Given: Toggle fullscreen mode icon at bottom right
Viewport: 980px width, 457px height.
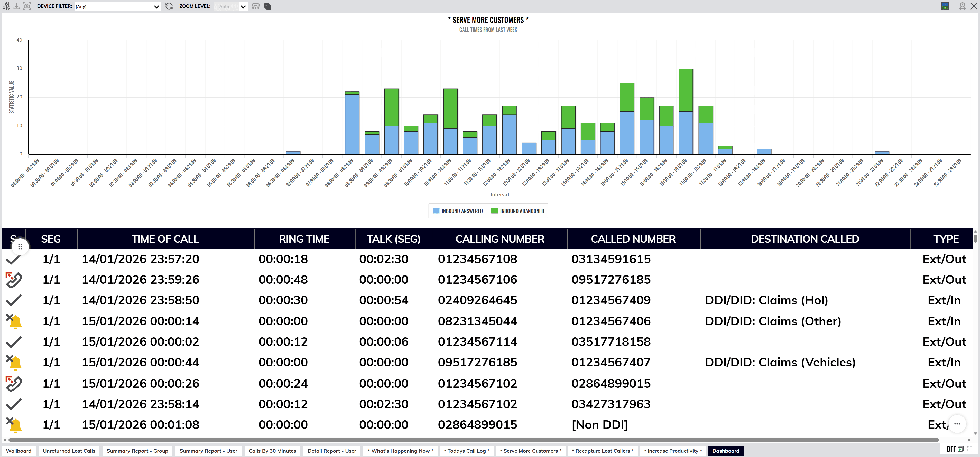Looking at the screenshot, I should tap(969, 449).
